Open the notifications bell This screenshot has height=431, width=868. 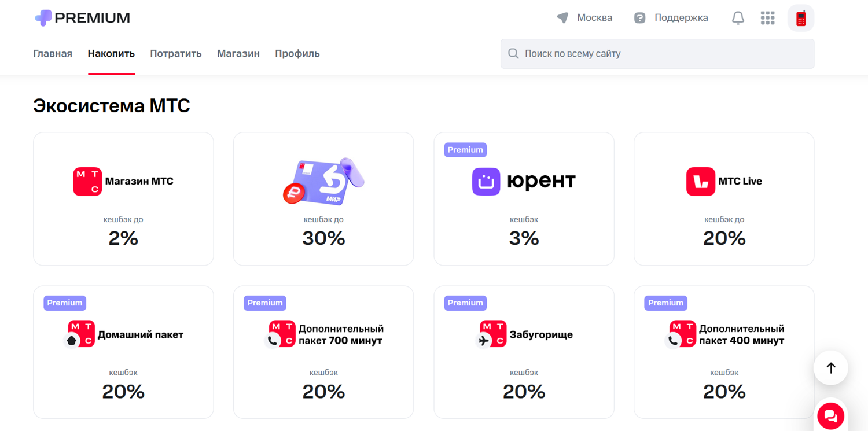(x=738, y=18)
